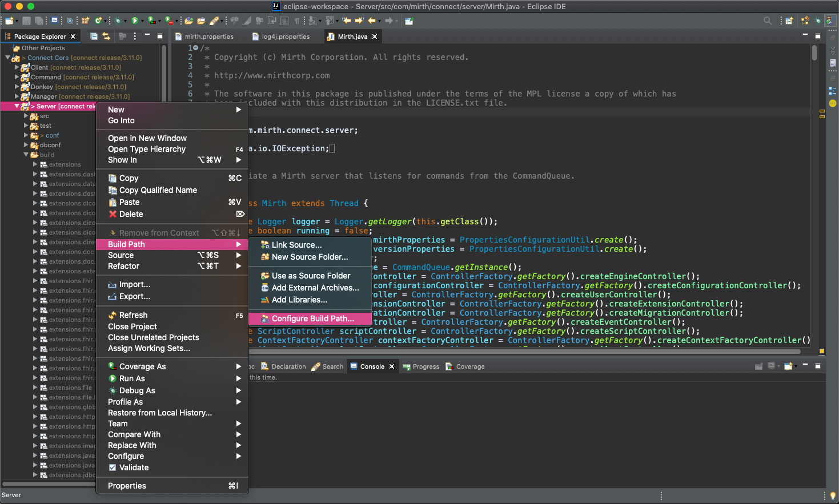Choose Add Libraries submenu item
The height and width of the screenshot is (504, 839).
(x=311, y=300)
